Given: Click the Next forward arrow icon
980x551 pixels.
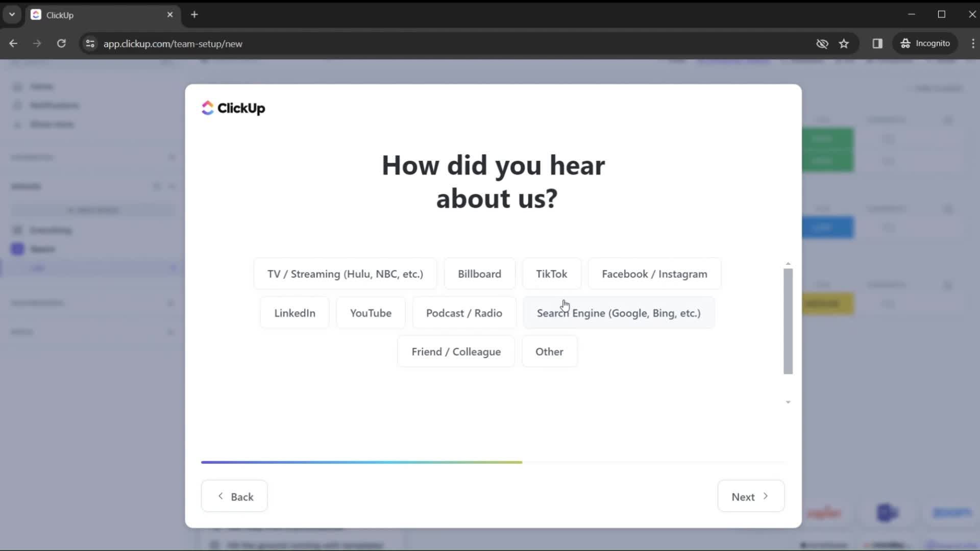Looking at the screenshot, I should click(765, 496).
